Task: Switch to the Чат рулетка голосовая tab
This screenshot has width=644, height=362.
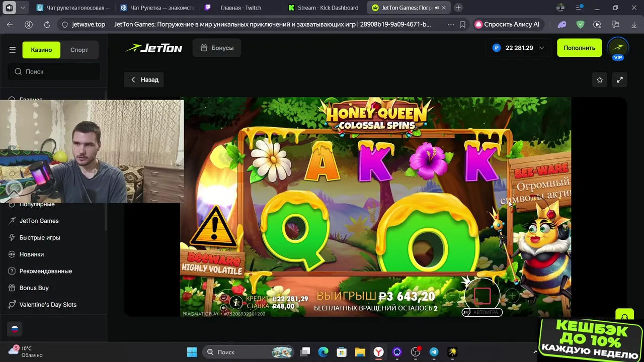Action: pos(73,8)
